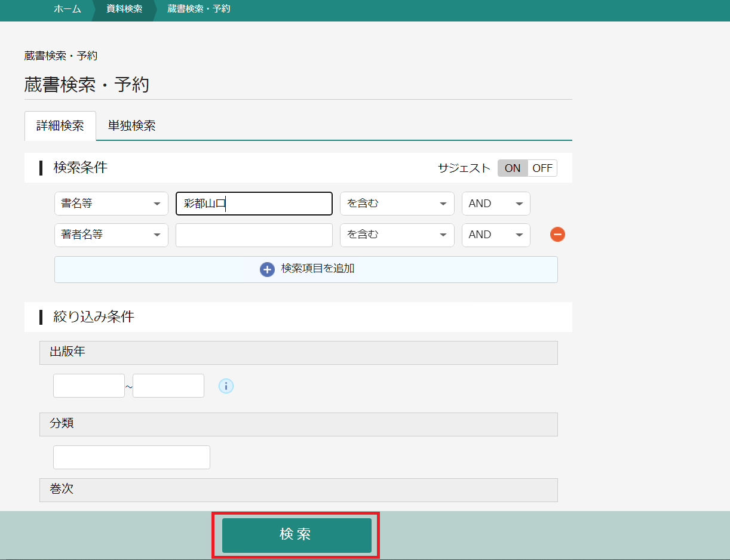The width and height of the screenshot is (730, 560).
Task: Focus the empty author name text field
Action: [254, 235]
